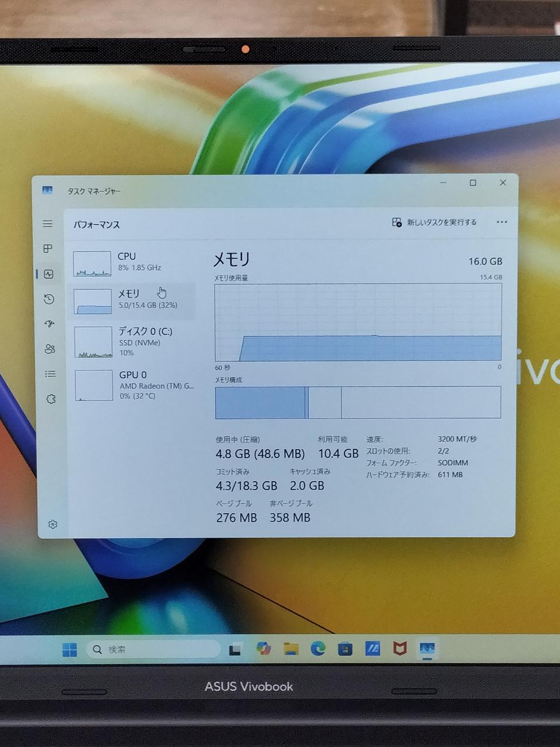Click 新しいタスクを実行する button
Viewport: 560px width, 747px height.
435,222
